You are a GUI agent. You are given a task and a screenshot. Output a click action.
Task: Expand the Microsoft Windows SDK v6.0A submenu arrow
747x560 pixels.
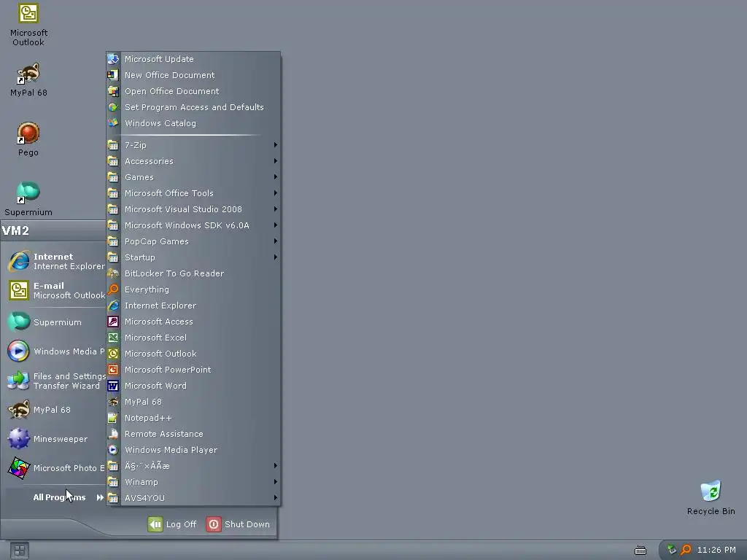(275, 225)
